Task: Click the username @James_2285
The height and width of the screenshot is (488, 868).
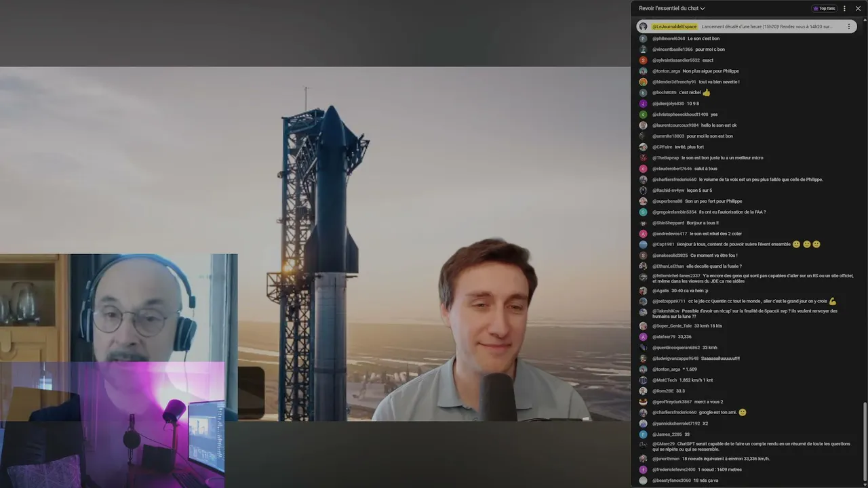Action: (667, 434)
